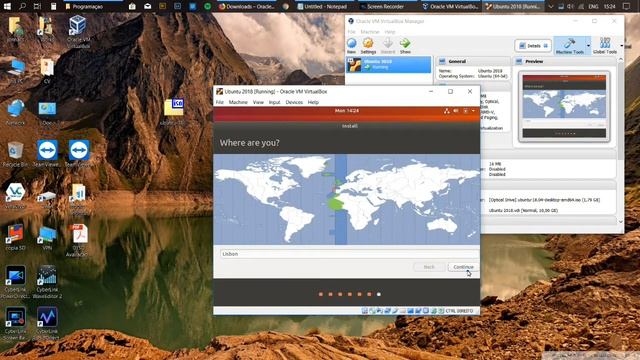
Task: Switch to Downloads Chrome taskbar item
Action: pos(247,6)
